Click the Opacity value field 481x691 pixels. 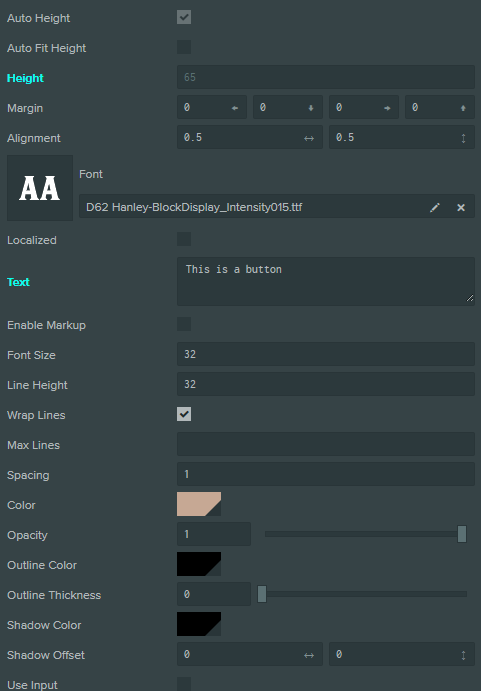click(214, 534)
